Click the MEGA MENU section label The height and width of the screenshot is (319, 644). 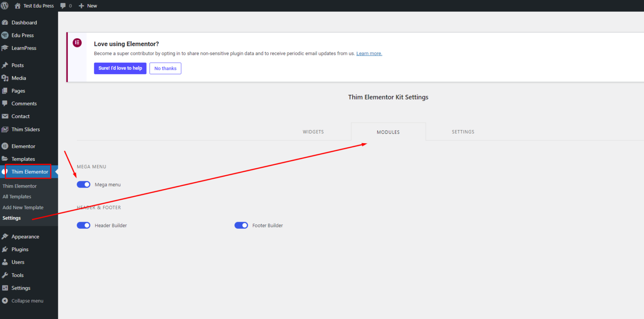[91, 167]
